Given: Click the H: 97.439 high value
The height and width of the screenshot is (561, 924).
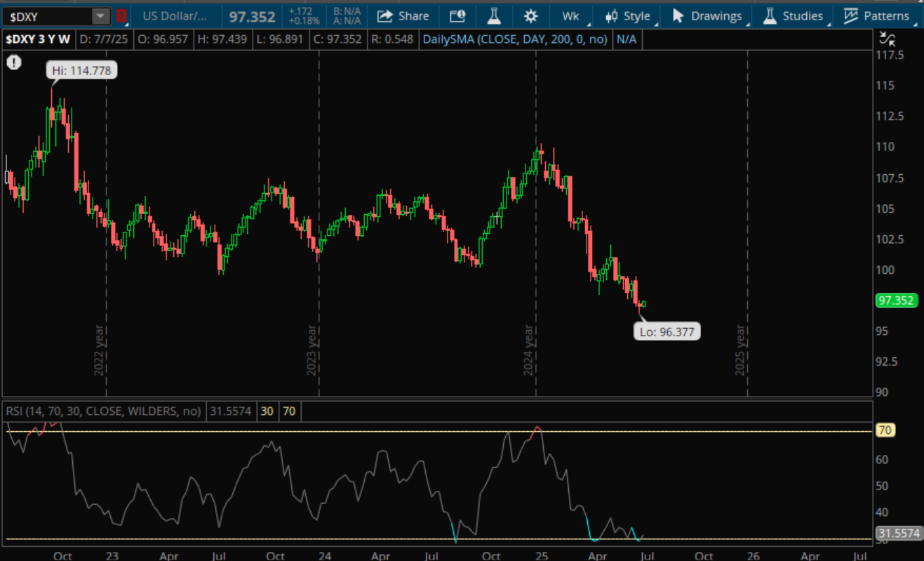Looking at the screenshot, I should pyautogui.click(x=222, y=39).
